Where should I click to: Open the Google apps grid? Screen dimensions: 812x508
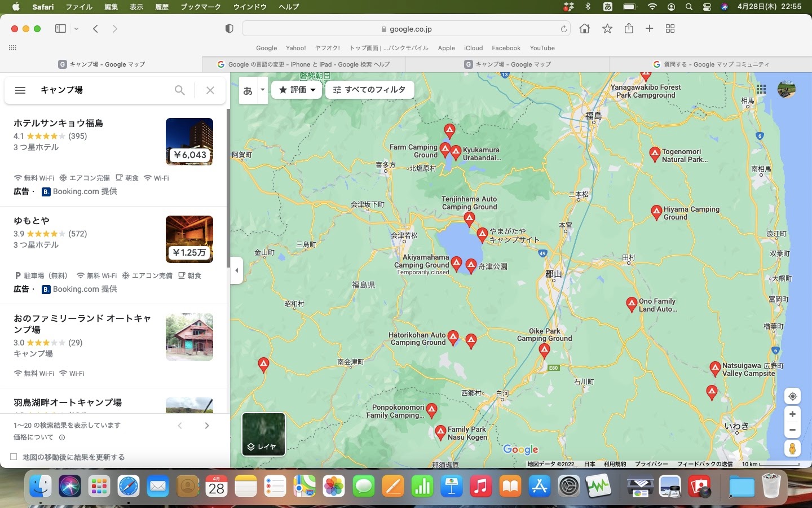(x=762, y=90)
